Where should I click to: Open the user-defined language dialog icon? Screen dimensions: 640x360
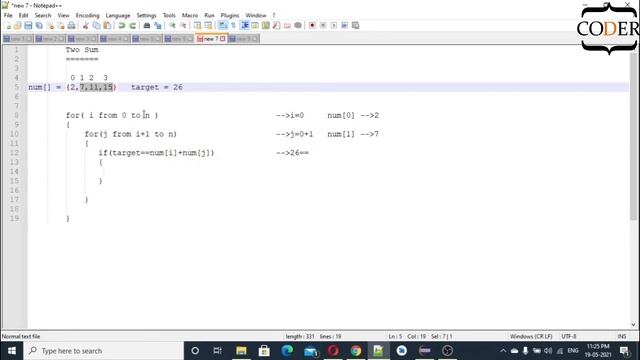point(255,26)
